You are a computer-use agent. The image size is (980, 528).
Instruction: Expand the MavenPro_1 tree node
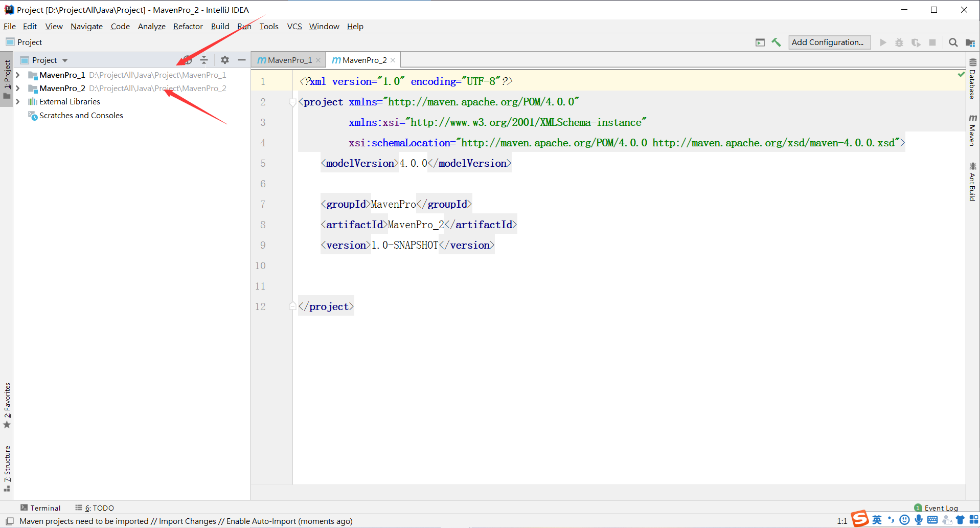click(x=18, y=75)
